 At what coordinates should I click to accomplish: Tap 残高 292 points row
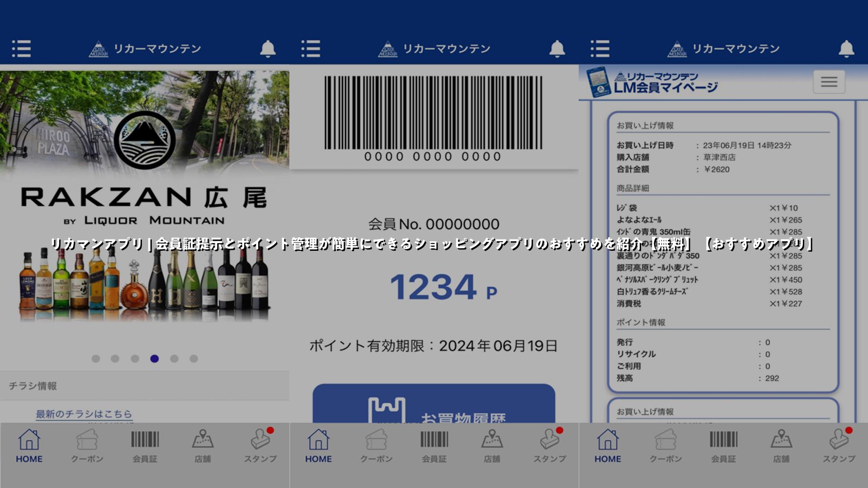coord(723,378)
